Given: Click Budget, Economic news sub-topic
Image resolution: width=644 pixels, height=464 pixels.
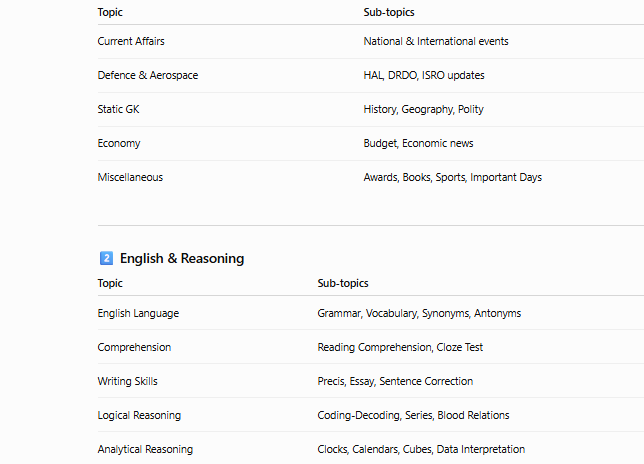Looking at the screenshot, I should [418, 143].
